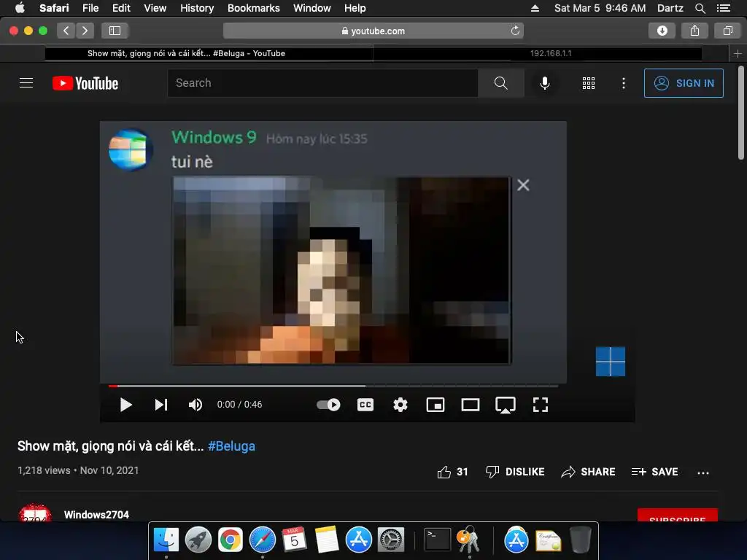Click the SHARE button
The height and width of the screenshot is (560, 747).
[589, 472]
